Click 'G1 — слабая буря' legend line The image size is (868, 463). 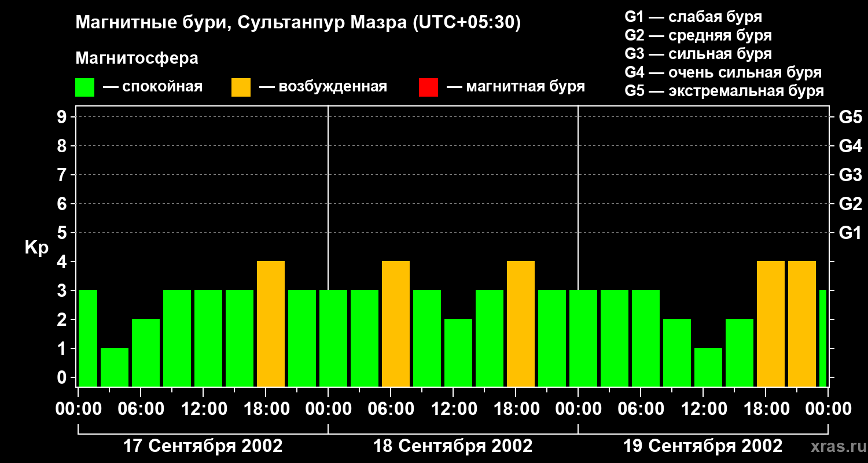coord(693,17)
